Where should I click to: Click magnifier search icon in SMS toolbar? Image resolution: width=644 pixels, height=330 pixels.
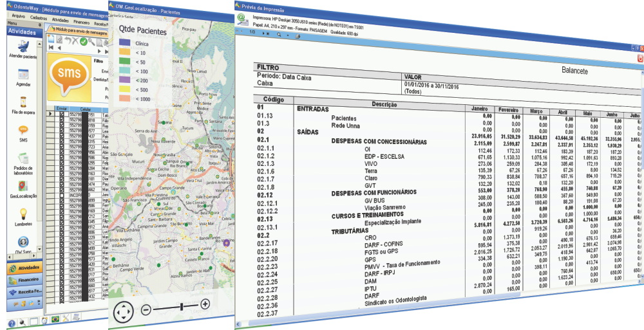[x=91, y=41]
